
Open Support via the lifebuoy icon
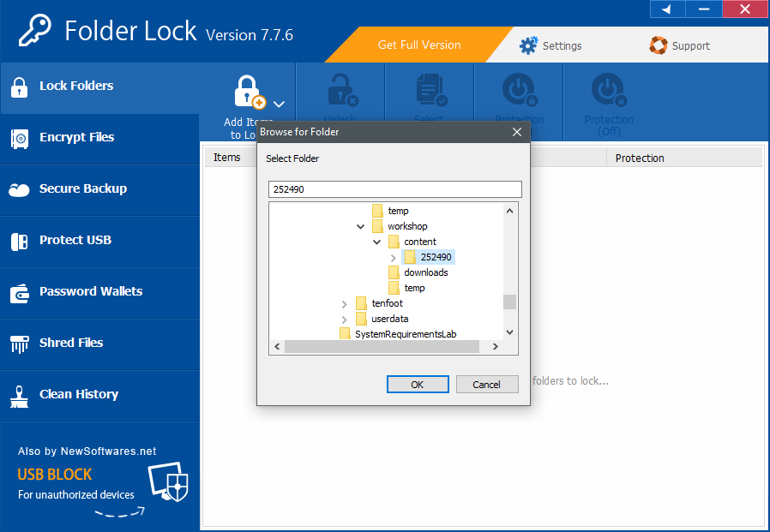[x=658, y=45]
